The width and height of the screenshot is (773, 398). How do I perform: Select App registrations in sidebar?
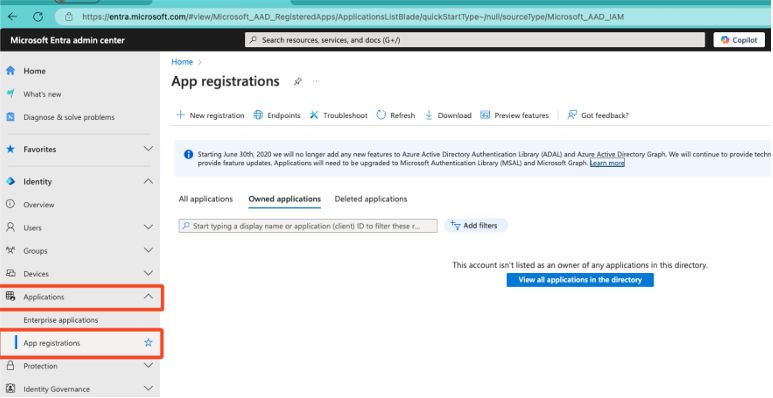pyautogui.click(x=51, y=343)
